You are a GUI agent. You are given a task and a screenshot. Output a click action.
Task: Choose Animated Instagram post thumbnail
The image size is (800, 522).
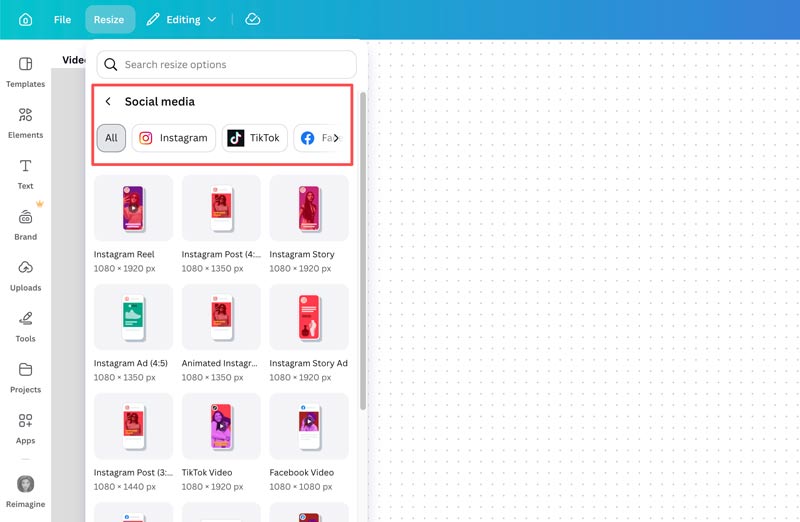click(x=221, y=317)
